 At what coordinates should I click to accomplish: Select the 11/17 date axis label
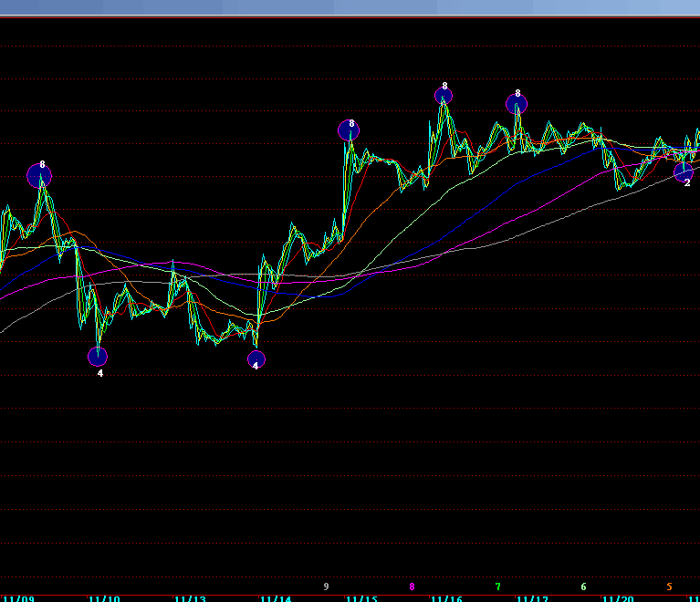533,598
